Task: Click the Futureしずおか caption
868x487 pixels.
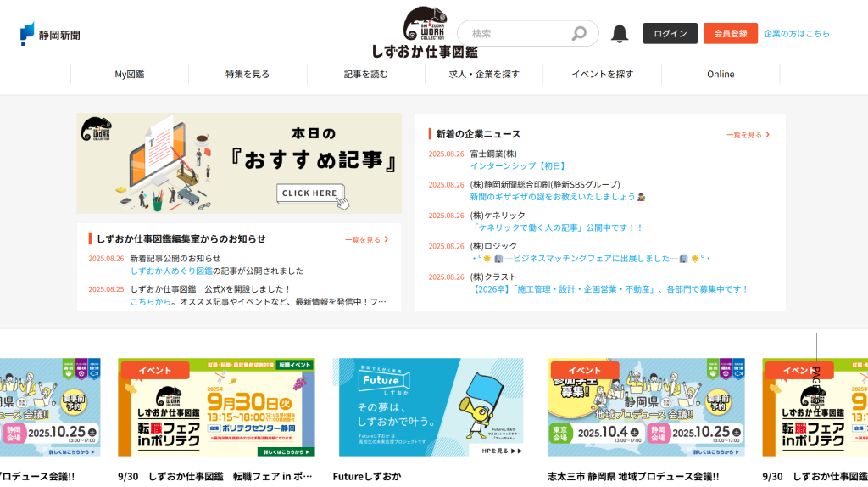Action: click(366, 477)
